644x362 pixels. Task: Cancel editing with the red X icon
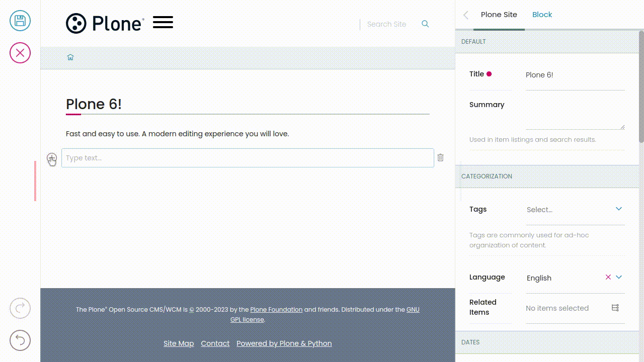[x=20, y=53]
